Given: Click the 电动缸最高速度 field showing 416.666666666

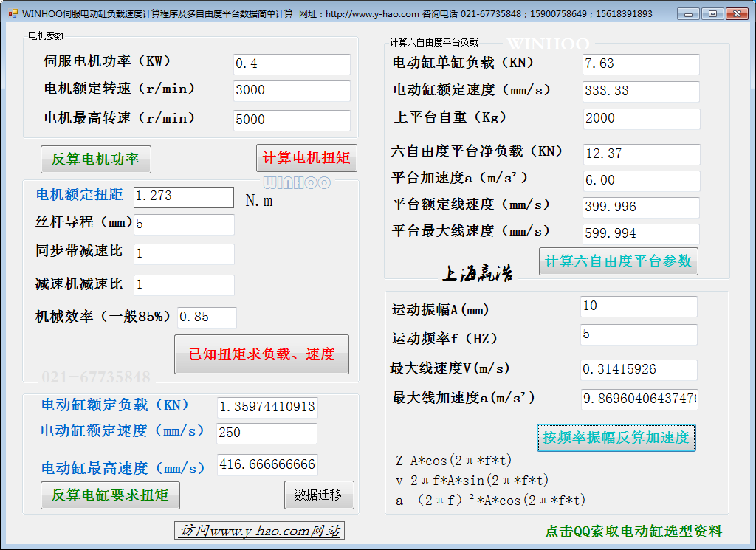Looking at the screenshot, I should [267, 464].
